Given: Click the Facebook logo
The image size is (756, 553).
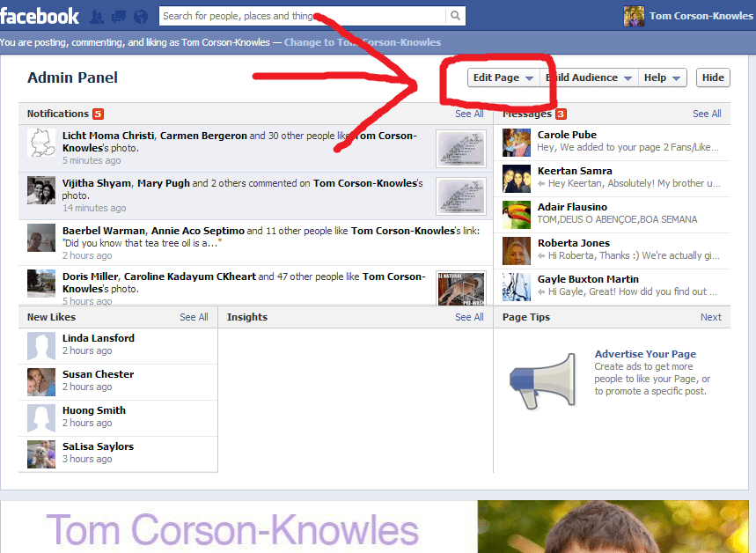Looking at the screenshot, I should coord(40,16).
